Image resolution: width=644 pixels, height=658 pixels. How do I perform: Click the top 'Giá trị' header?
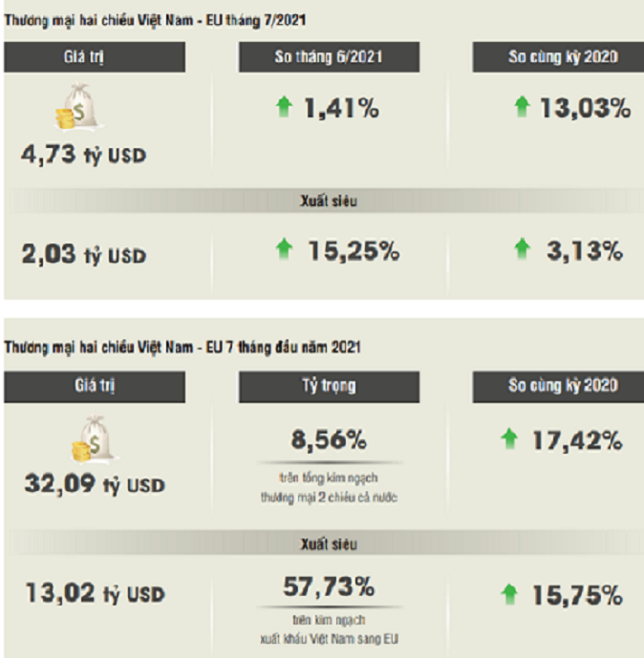coord(95,57)
